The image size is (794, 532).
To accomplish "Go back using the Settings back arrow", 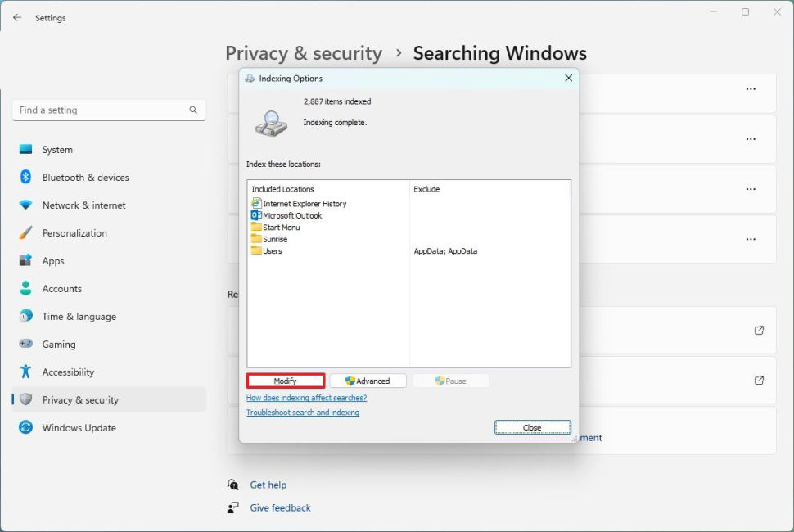I will point(17,17).
